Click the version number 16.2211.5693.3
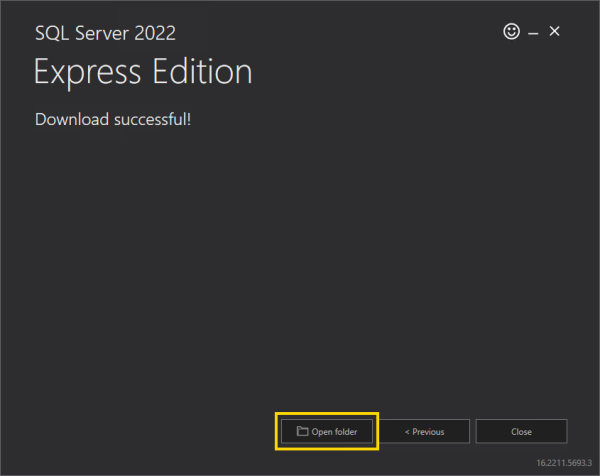The width and height of the screenshot is (600, 476). tap(565, 464)
